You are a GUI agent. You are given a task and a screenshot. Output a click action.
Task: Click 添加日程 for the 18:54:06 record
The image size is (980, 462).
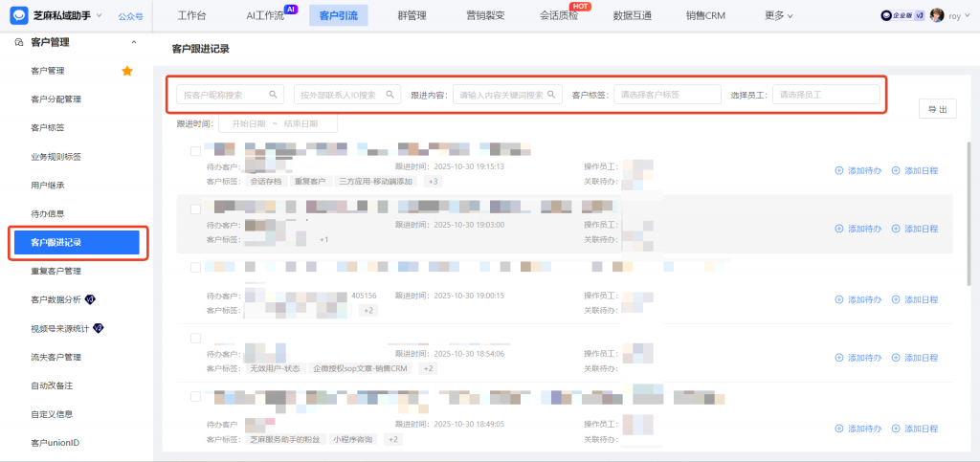[x=915, y=358]
